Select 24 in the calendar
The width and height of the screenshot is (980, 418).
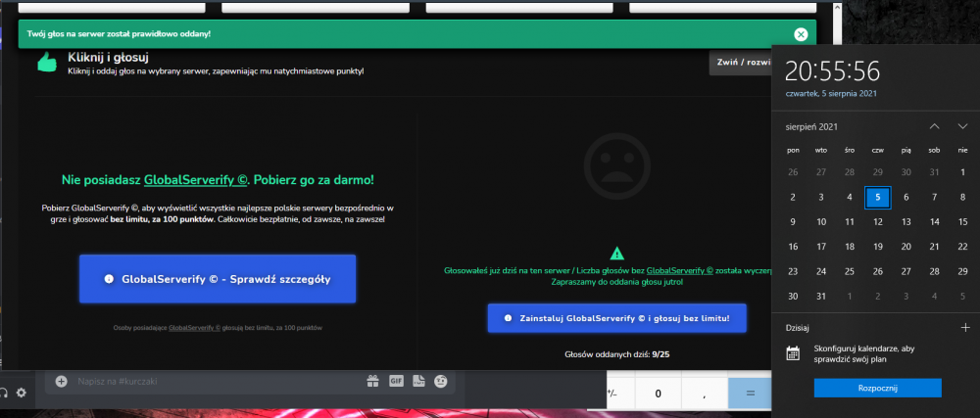821,271
